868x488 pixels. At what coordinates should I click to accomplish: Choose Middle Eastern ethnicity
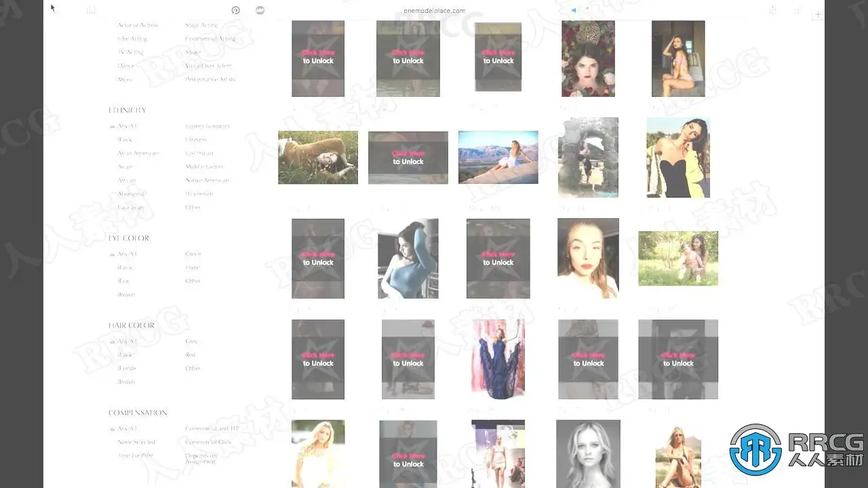click(204, 167)
